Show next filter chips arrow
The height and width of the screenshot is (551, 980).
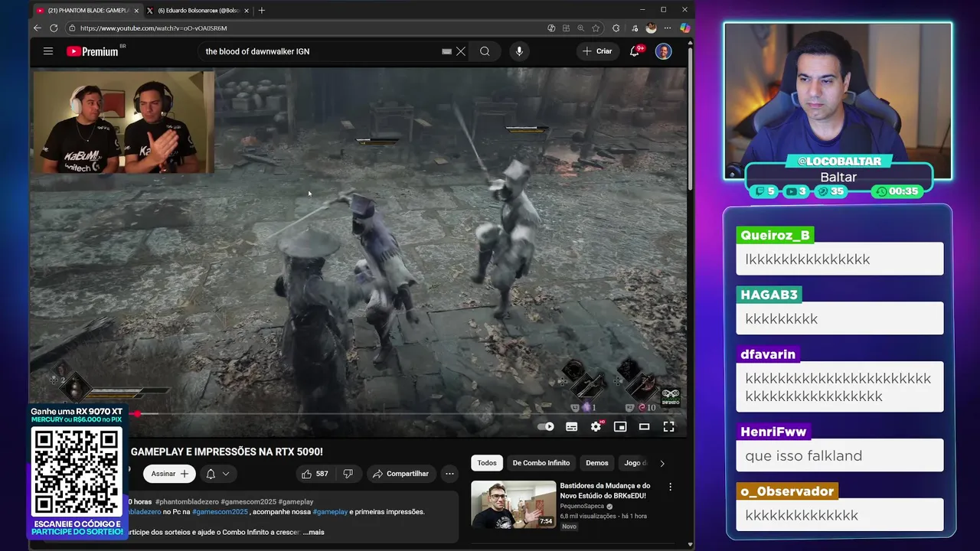[x=662, y=463]
